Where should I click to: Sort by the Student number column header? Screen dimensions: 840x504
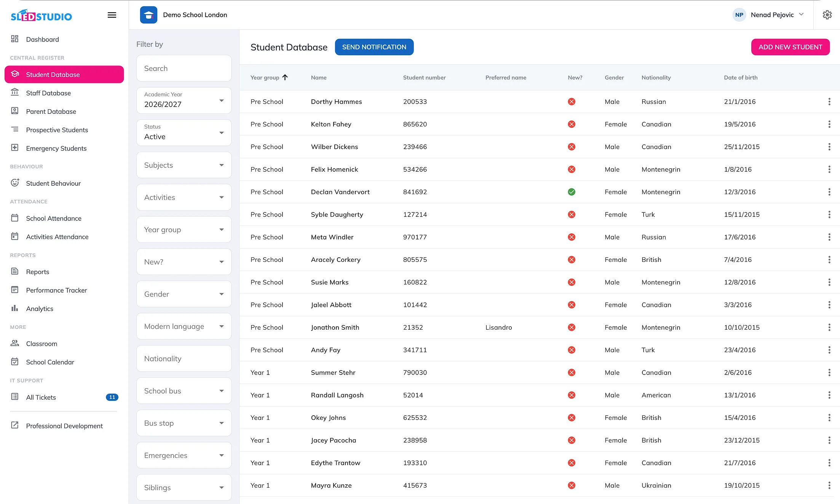pos(424,77)
